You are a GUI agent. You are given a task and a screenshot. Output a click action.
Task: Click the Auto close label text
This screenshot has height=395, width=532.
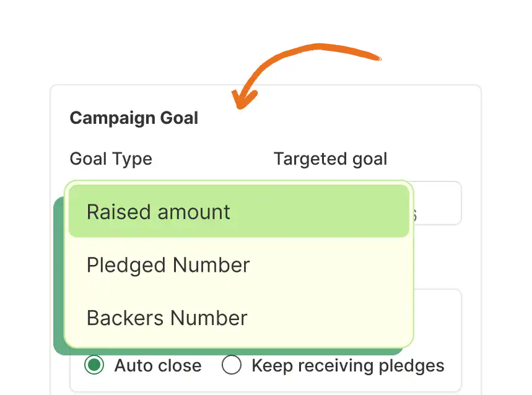coord(158,366)
